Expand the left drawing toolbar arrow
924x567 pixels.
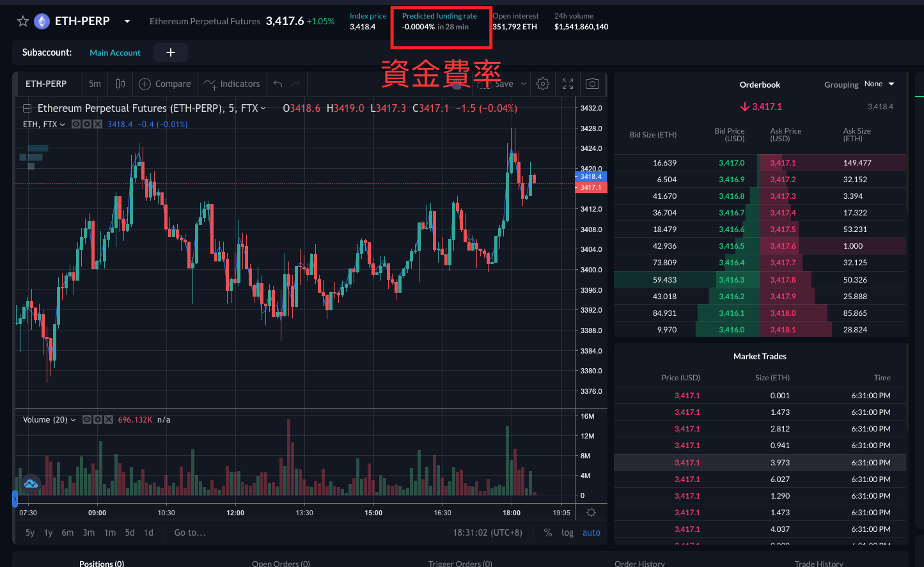(x=15, y=499)
